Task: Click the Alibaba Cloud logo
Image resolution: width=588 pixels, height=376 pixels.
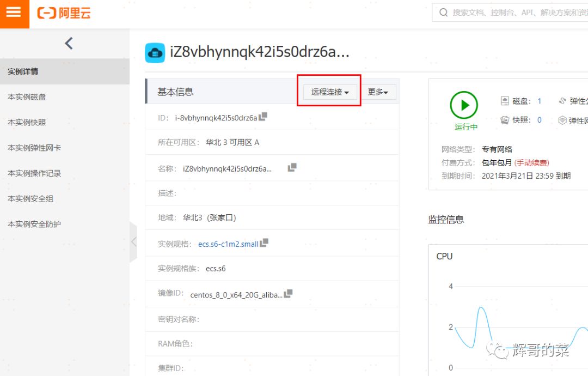Action: [64, 13]
